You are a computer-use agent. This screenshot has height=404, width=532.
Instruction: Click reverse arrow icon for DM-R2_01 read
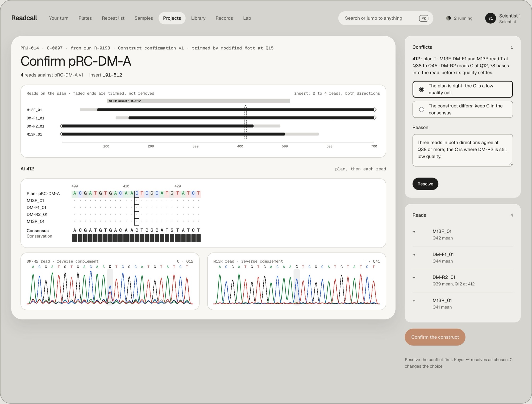[x=414, y=277]
